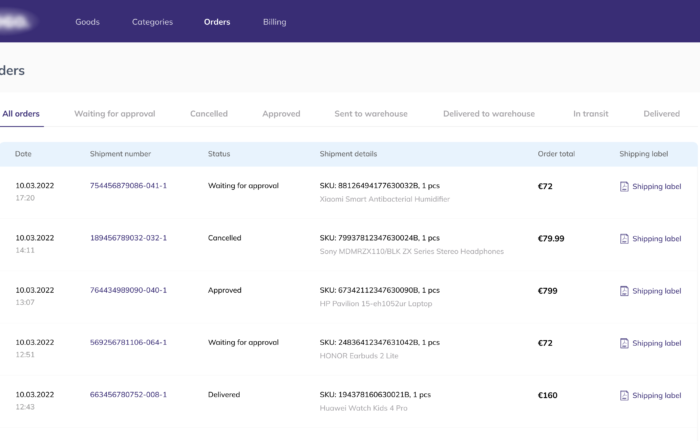Switch to the Sent to warehouse tab

tap(371, 114)
